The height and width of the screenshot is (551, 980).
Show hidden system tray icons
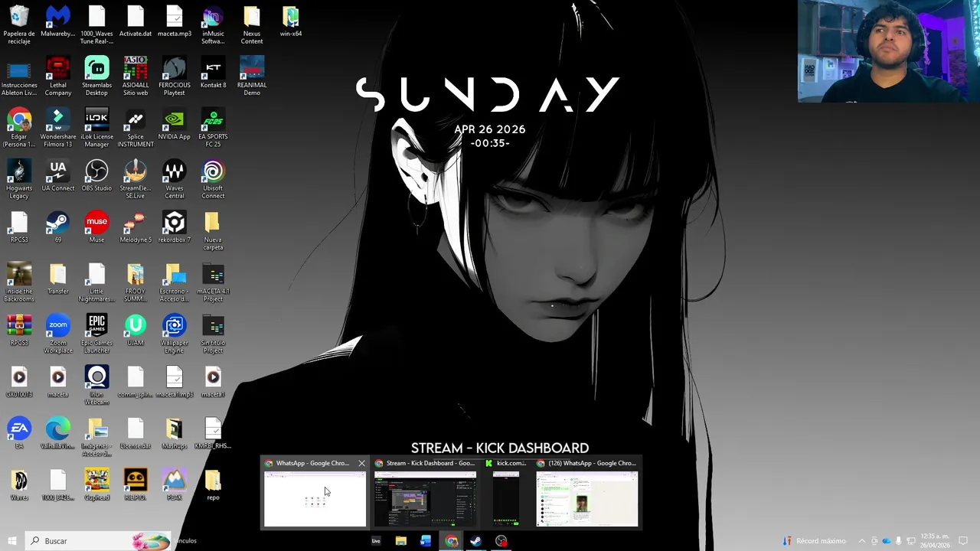861,541
